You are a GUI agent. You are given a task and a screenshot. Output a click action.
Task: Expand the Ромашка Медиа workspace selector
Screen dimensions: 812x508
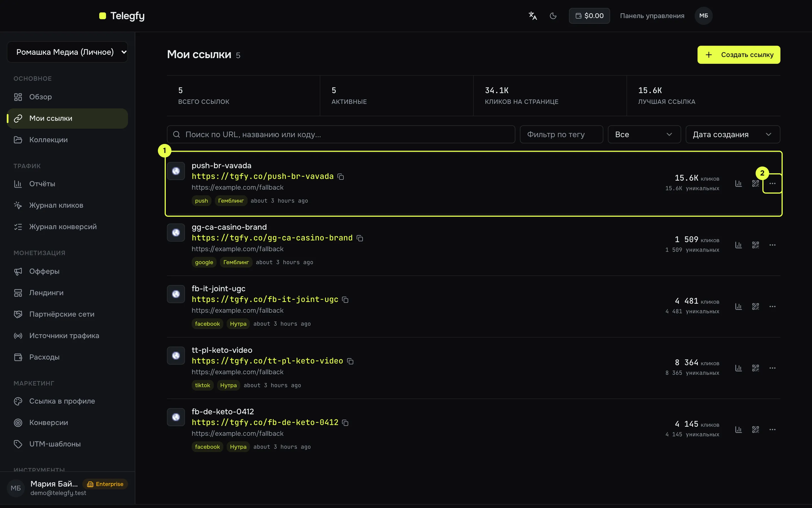[x=67, y=52]
